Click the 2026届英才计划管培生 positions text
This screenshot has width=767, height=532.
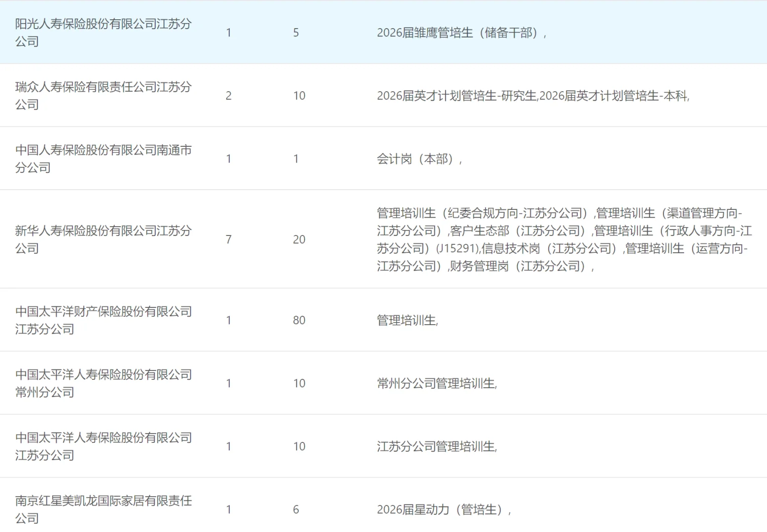pos(533,96)
